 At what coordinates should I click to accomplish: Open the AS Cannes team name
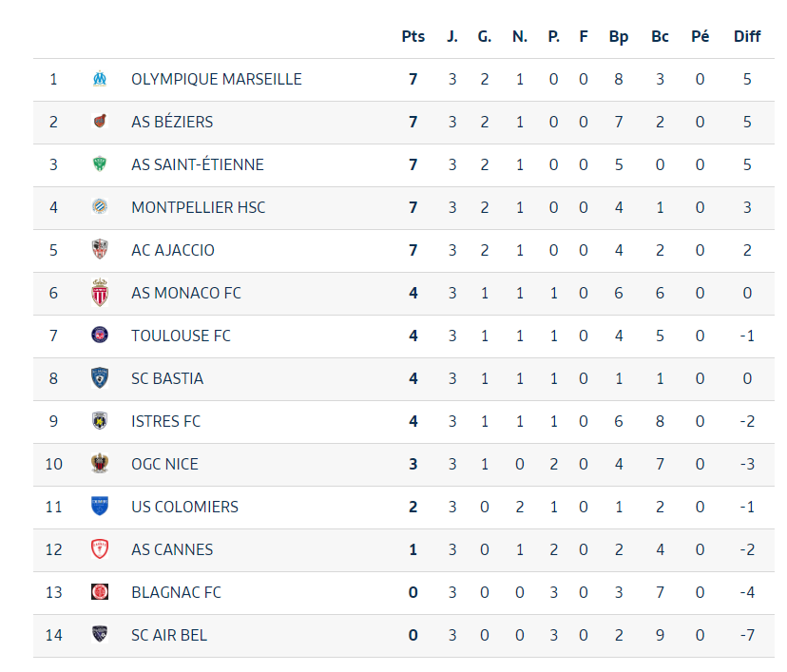(172, 549)
